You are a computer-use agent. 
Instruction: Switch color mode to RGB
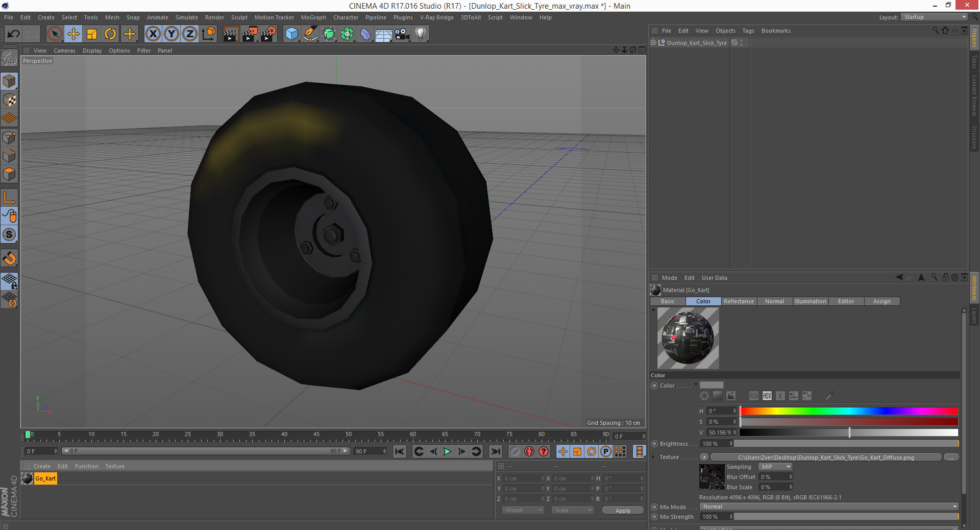(753, 396)
